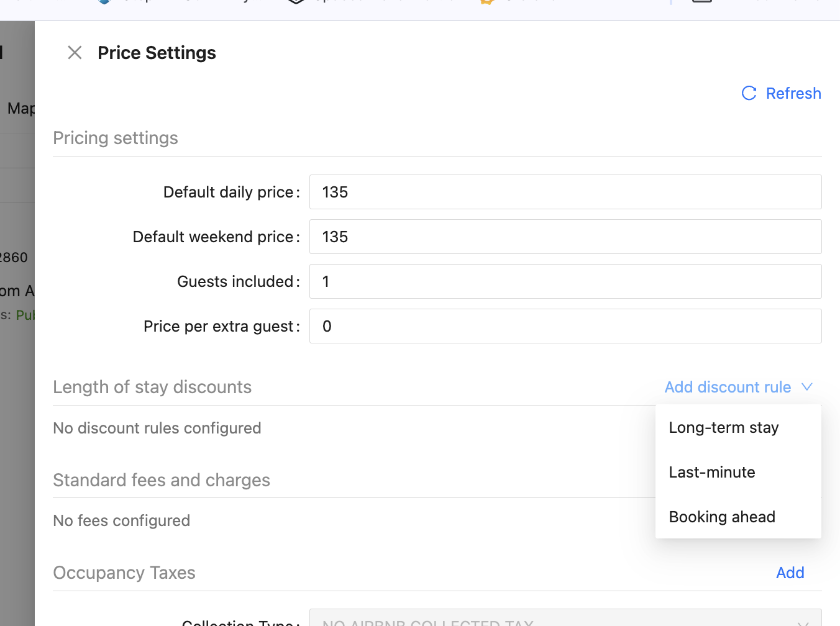Open the Add discount rule dropdown
This screenshot has height=626, width=840.
tap(738, 387)
